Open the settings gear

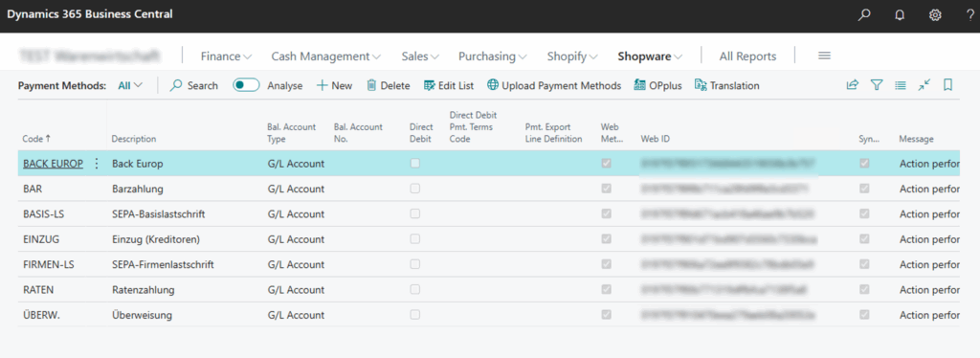[x=935, y=15]
